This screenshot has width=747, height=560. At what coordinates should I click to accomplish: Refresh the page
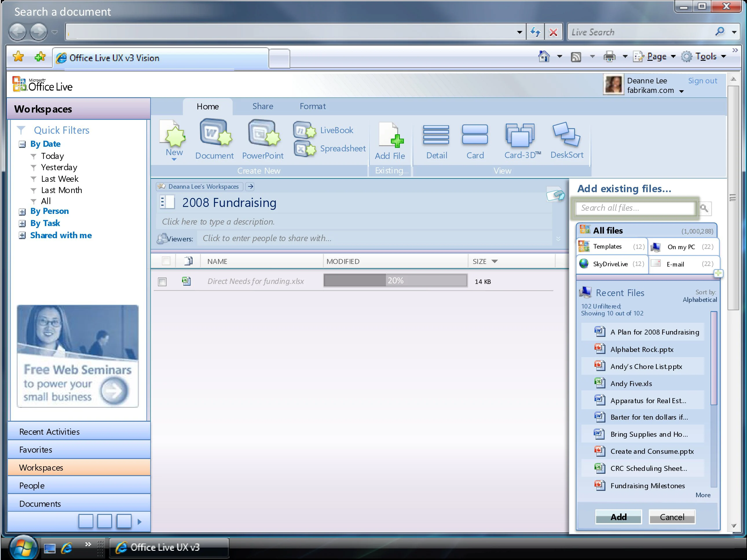click(536, 32)
